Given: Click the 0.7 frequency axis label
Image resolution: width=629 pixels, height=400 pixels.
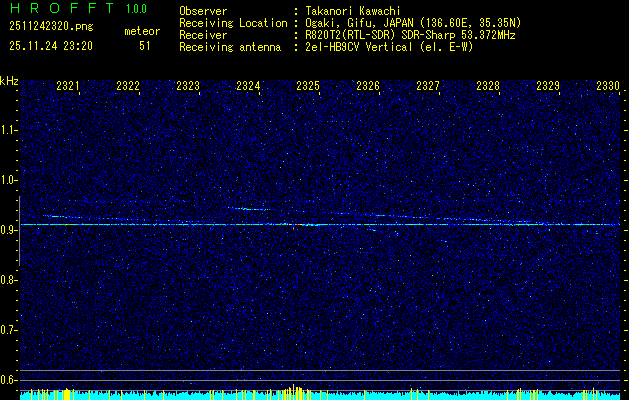Looking at the screenshot, I should coord(9,329).
